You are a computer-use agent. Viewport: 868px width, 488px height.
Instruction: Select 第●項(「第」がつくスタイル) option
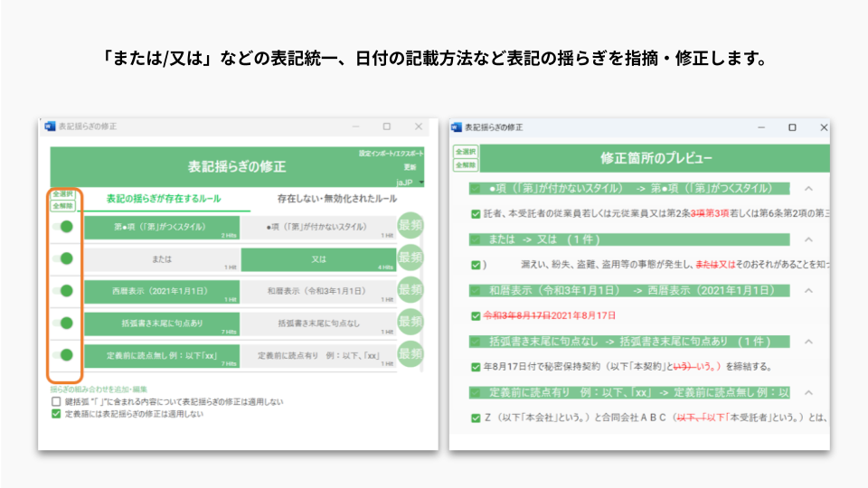162,228
